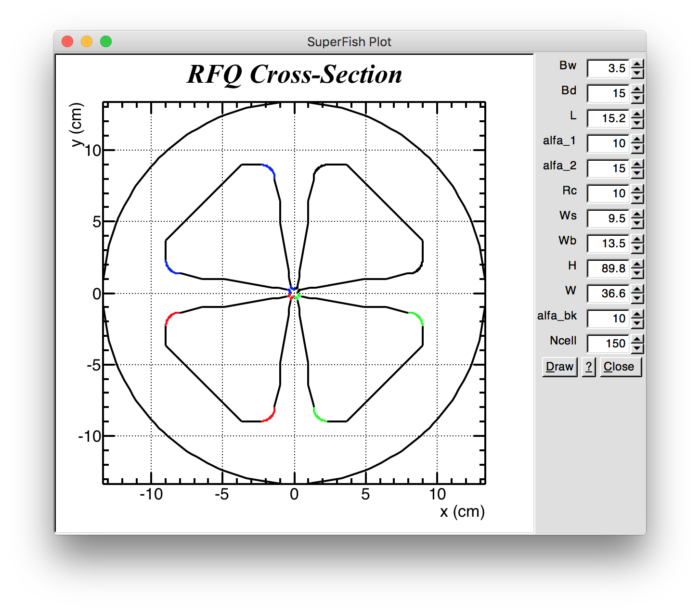
Task: Increase Bw value with up arrow
Action: coord(637,64)
